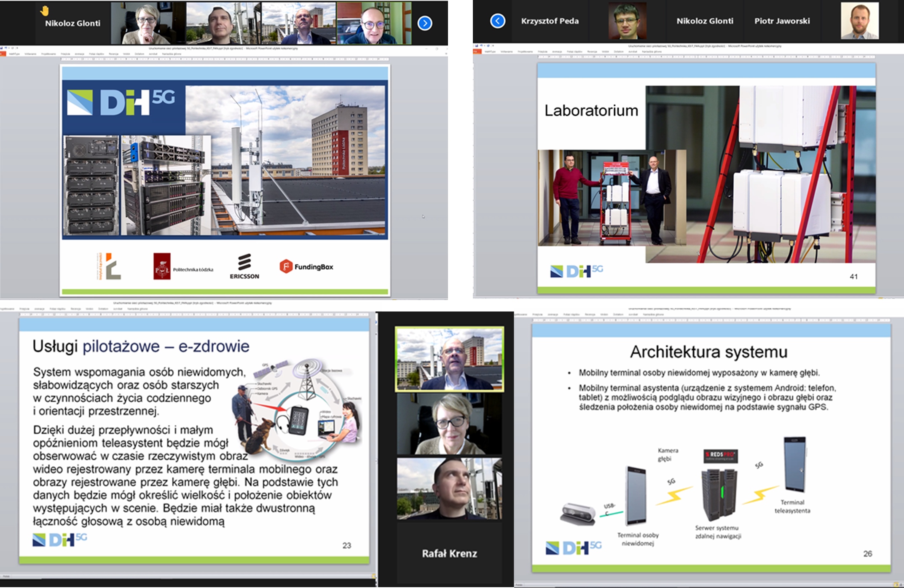Select the Rafał Krenz participant tile
Image resolution: width=904 pixels, height=588 pixels.
449,553
